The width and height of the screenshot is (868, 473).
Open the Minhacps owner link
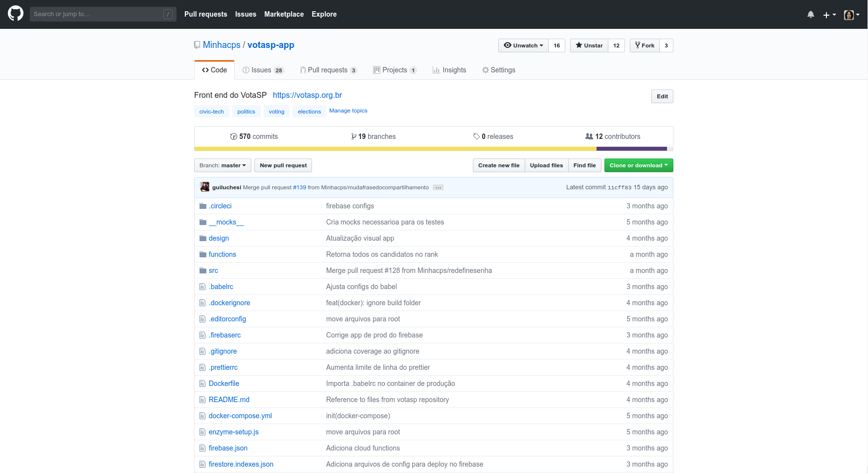222,45
